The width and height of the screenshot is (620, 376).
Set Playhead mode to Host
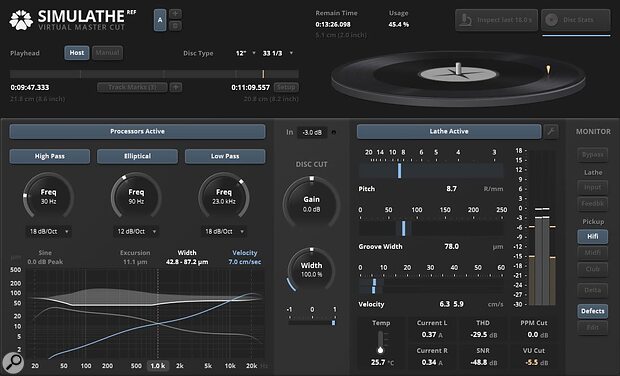click(x=77, y=53)
